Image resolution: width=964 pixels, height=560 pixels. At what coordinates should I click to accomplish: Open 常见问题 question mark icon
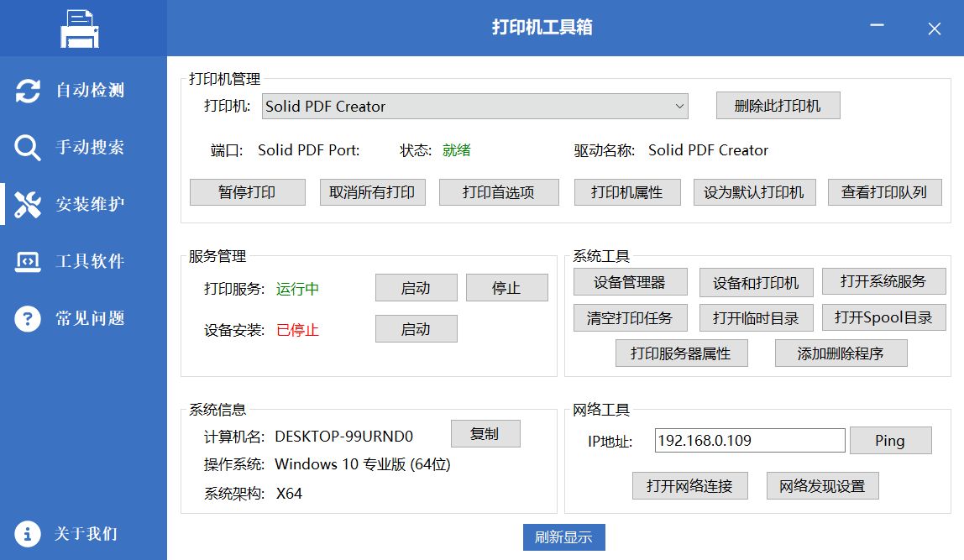[28, 317]
